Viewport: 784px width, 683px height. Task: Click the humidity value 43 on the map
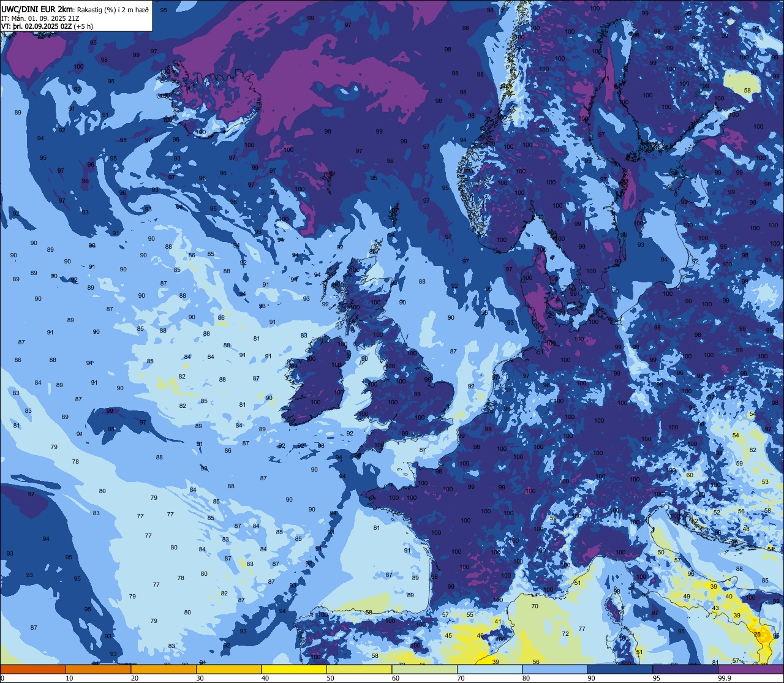[715, 608]
